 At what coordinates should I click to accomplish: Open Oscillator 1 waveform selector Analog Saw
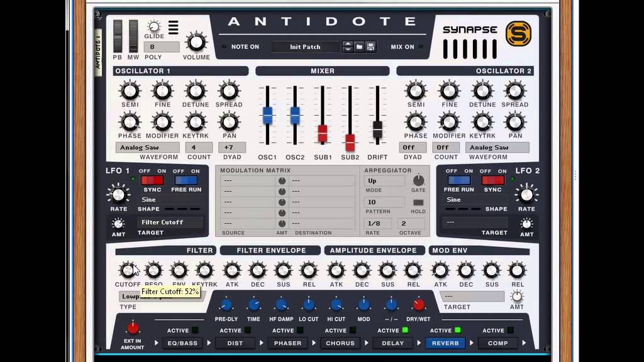(x=147, y=147)
